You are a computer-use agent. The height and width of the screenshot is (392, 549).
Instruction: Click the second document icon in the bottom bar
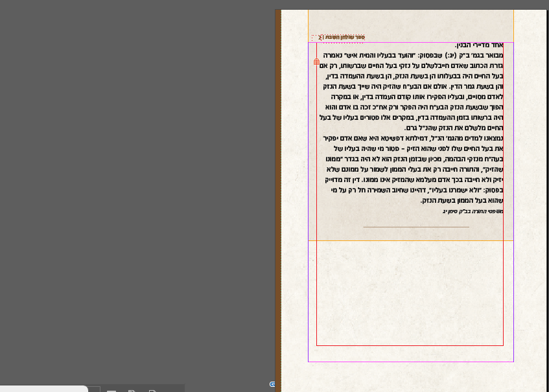pyautogui.click(x=132, y=391)
